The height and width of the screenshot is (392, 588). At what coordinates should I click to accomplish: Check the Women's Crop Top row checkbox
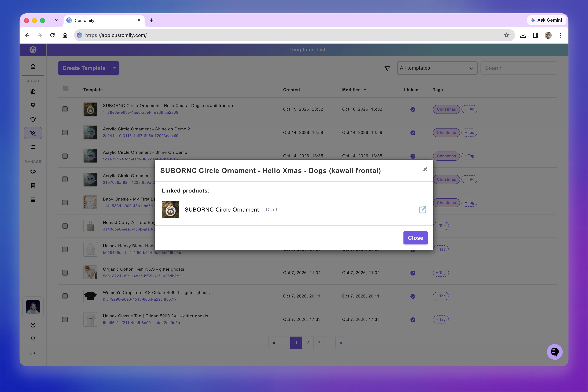pyautogui.click(x=65, y=296)
